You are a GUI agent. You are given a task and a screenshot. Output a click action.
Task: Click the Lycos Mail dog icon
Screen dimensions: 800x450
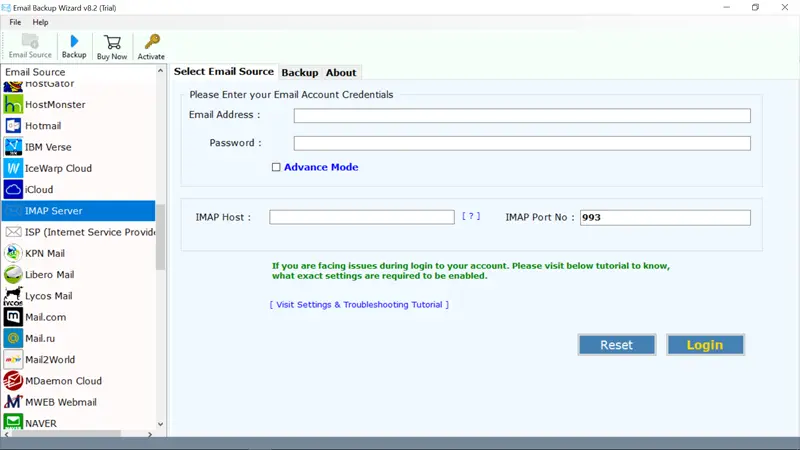tap(13, 296)
